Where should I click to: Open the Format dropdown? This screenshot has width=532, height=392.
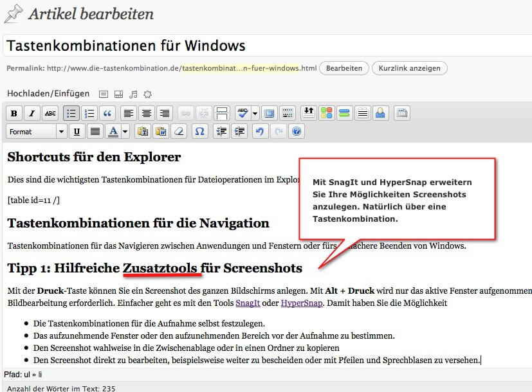click(36, 132)
